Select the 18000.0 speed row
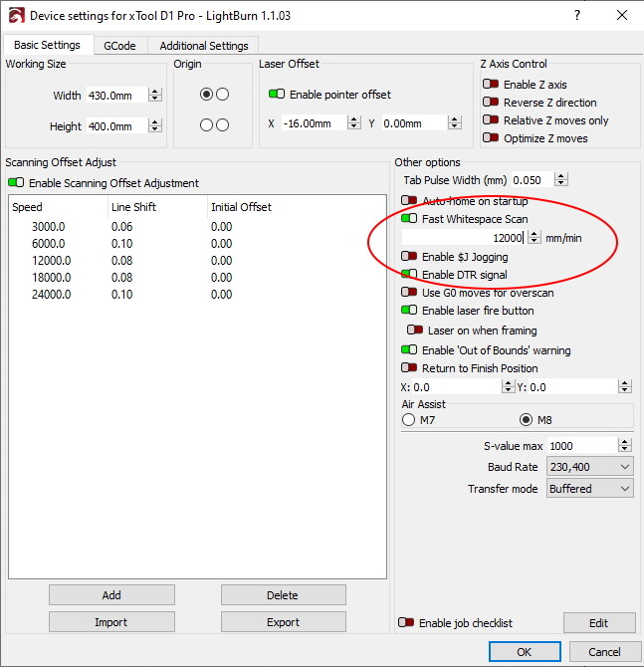Screen dimensions: 644x667 (197, 277)
